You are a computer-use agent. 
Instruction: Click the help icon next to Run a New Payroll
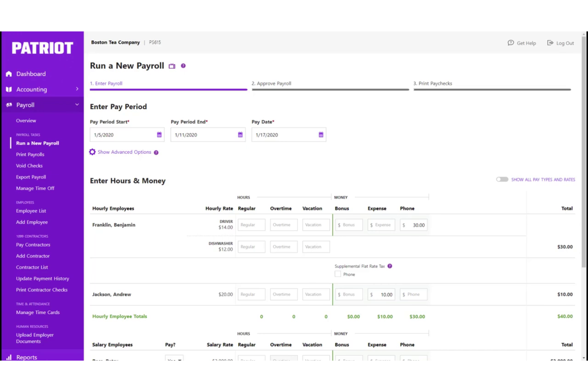[x=183, y=66]
